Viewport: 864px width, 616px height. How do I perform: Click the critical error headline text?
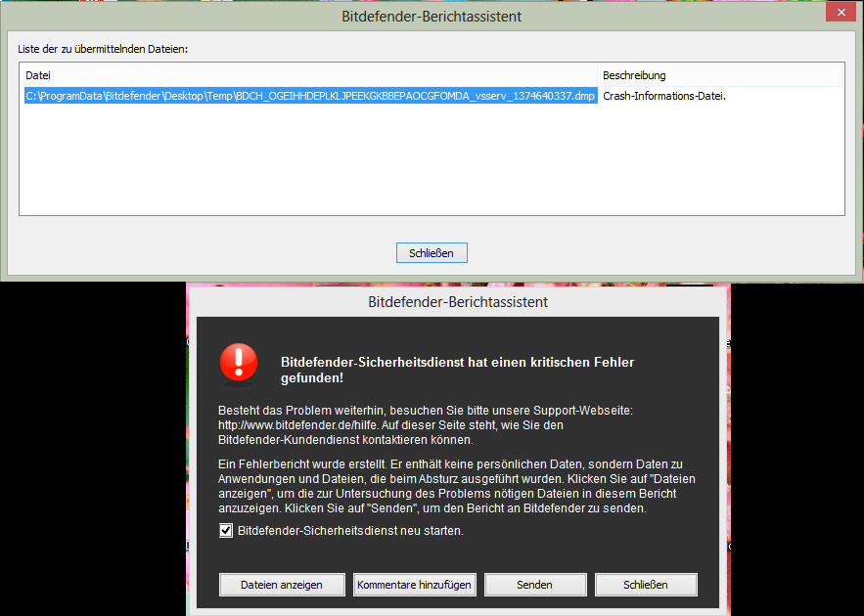457,370
